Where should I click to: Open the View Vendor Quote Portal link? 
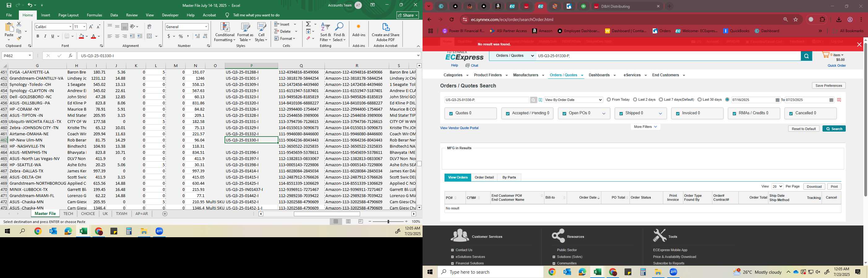tap(459, 128)
